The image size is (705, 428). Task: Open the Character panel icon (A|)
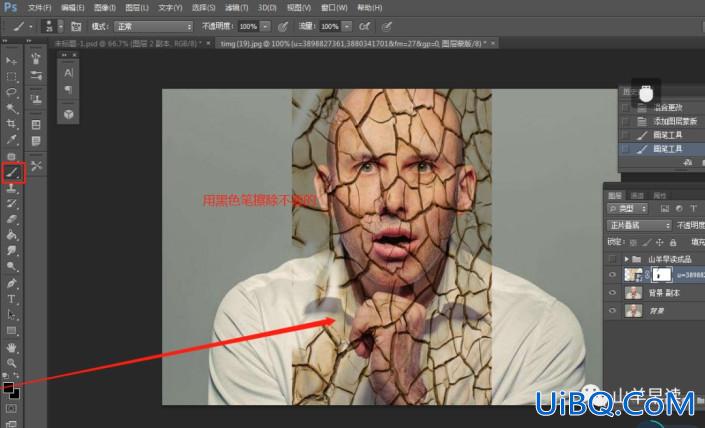click(x=68, y=73)
